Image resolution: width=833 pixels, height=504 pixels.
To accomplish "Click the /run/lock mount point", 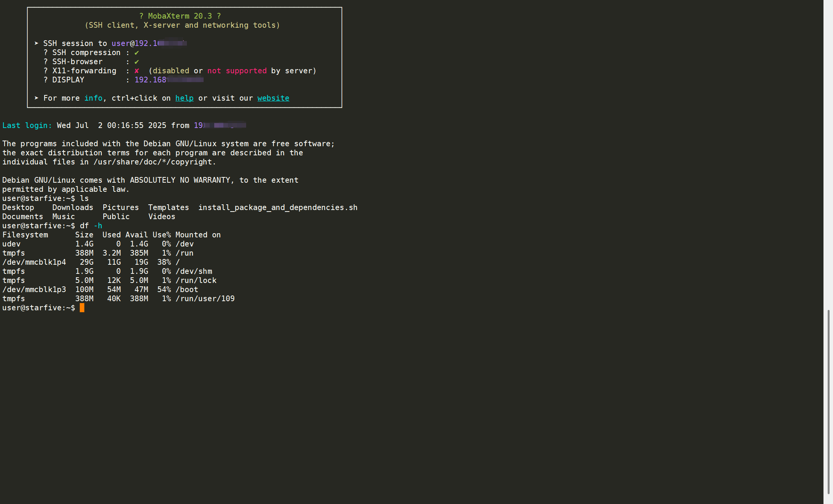I will [x=196, y=280].
